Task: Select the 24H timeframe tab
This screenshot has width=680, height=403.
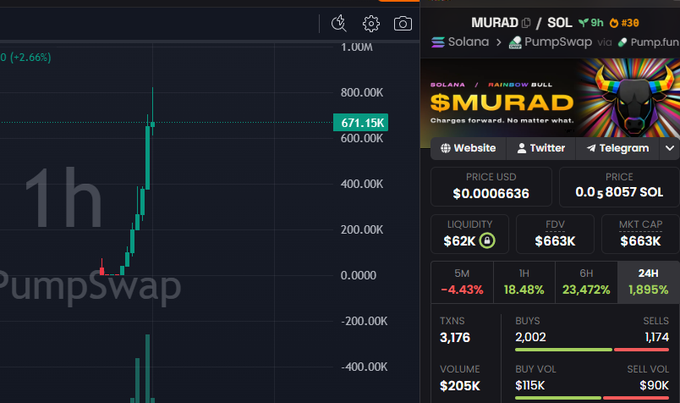Action: (x=648, y=282)
